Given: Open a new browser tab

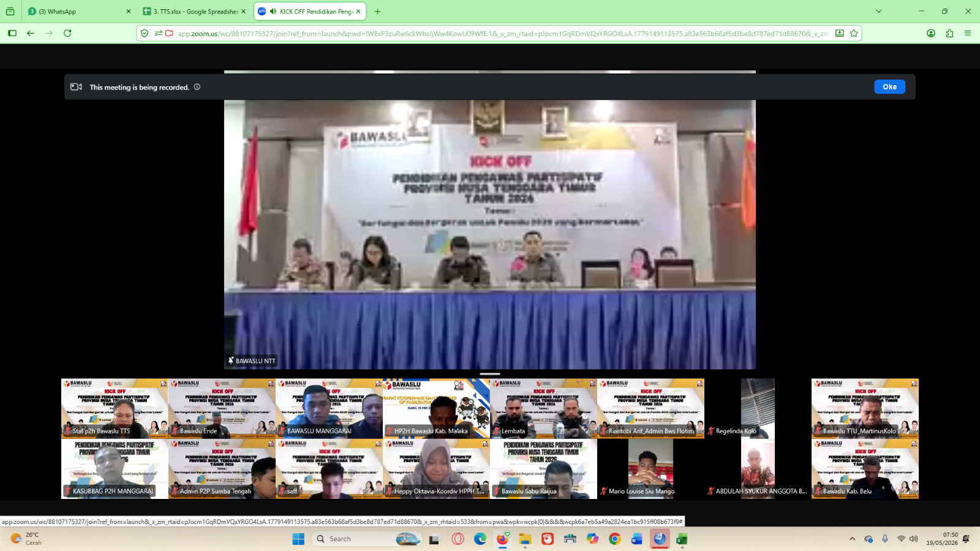Looking at the screenshot, I should (x=377, y=11).
